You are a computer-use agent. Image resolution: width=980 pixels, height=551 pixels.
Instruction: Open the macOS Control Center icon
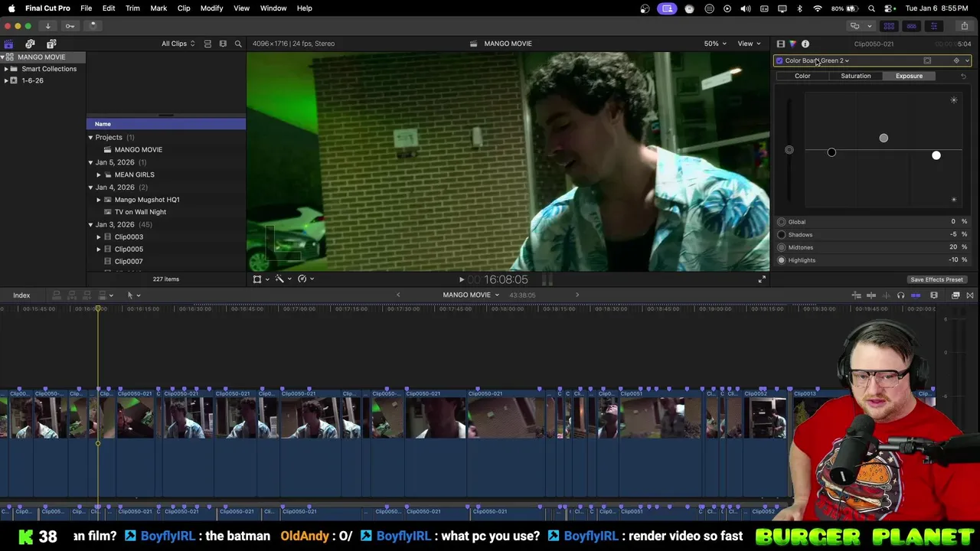pos(888,8)
